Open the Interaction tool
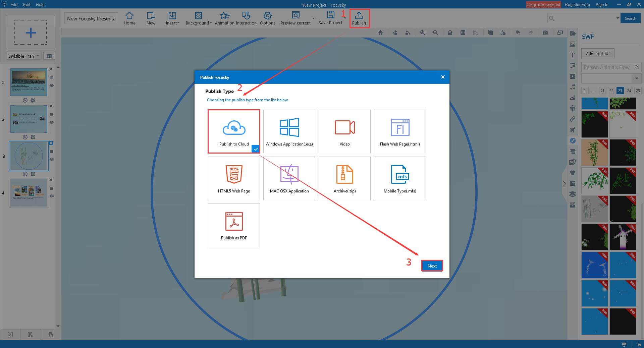The image size is (644, 348). [246, 18]
